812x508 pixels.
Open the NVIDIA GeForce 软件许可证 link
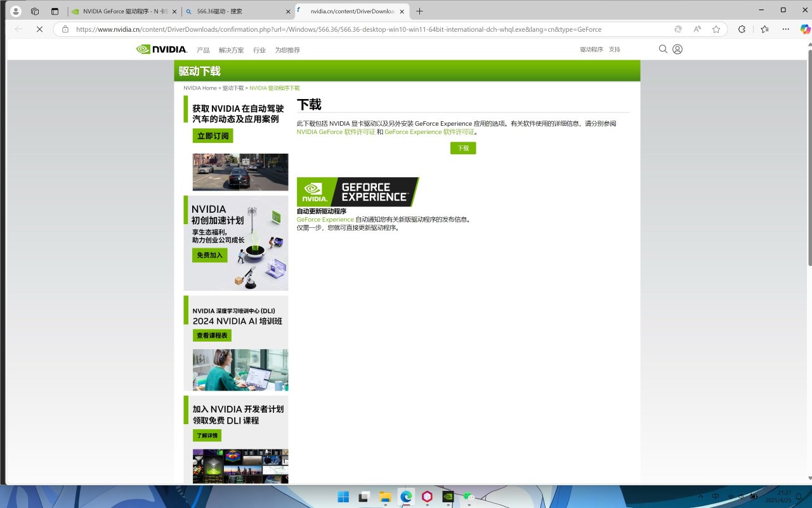click(x=336, y=132)
